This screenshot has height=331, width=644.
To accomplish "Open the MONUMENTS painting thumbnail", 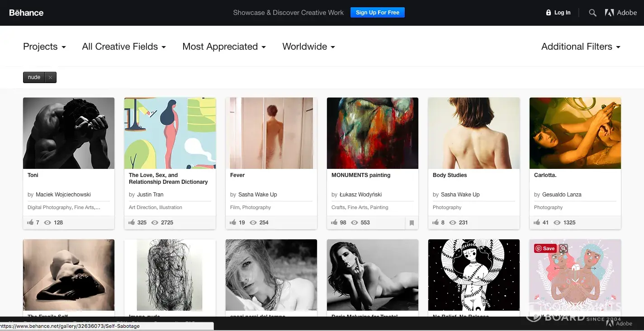I will pyautogui.click(x=372, y=133).
